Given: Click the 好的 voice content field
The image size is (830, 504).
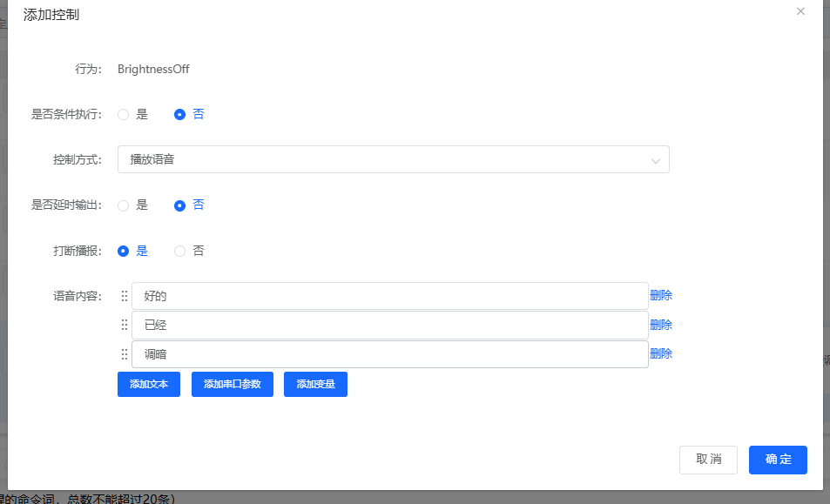Looking at the screenshot, I should coord(389,296).
